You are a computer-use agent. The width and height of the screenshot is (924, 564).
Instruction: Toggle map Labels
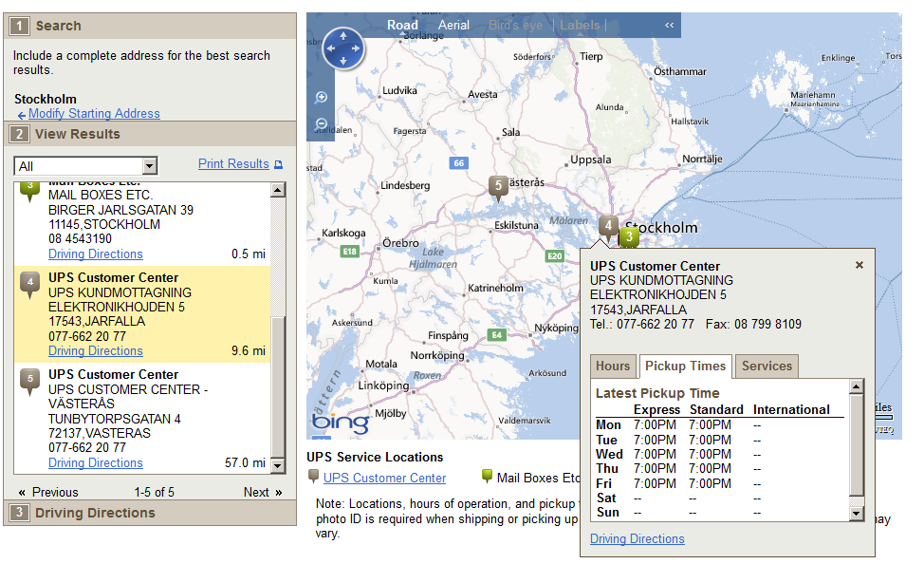(580, 26)
